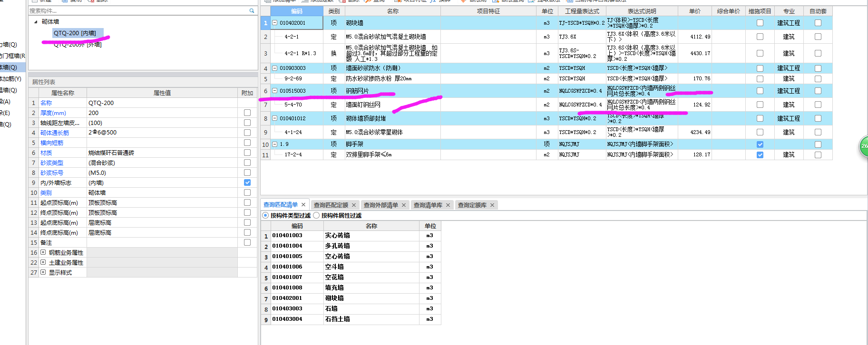868x345 pixels.
Task: Collapse the 1.9 脚手架 row group
Action: click(x=275, y=144)
